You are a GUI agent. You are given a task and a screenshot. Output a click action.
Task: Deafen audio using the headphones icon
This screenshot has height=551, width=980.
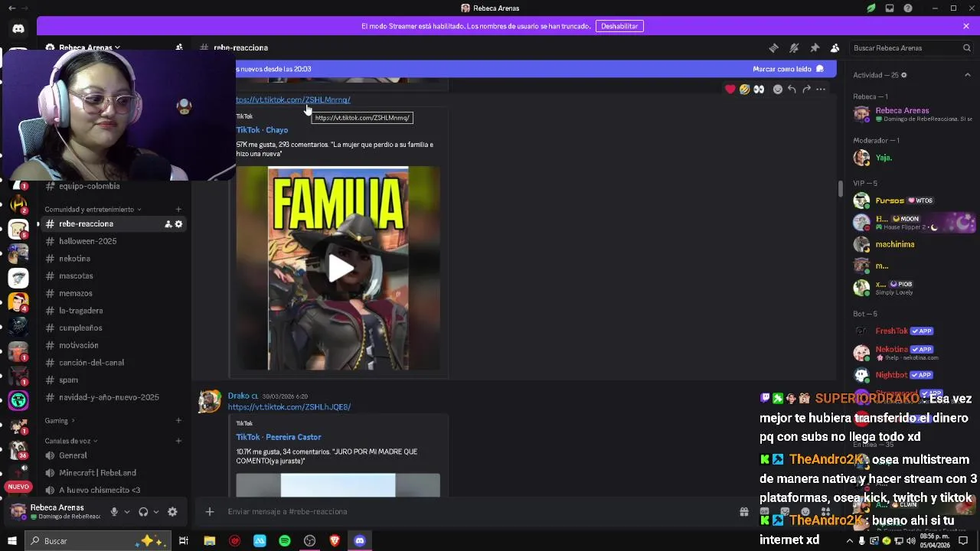pyautogui.click(x=143, y=512)
